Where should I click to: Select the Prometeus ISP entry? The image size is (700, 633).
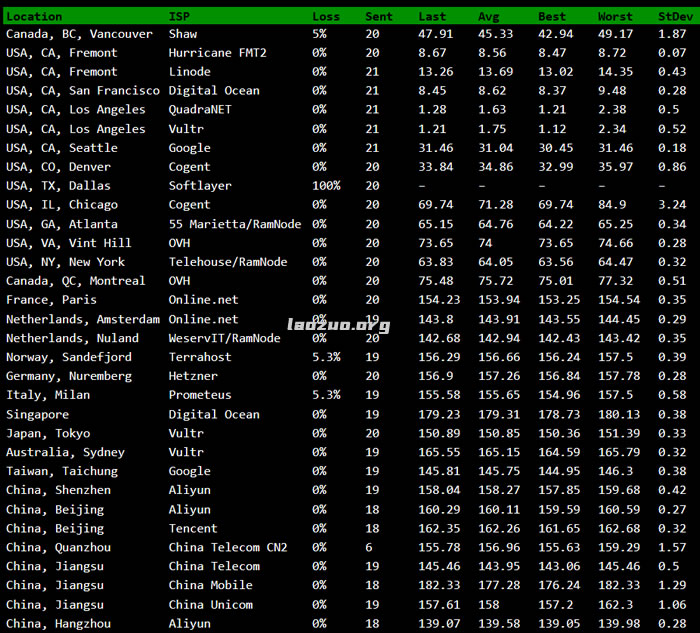pyautogui.click(x=200, y=396)
